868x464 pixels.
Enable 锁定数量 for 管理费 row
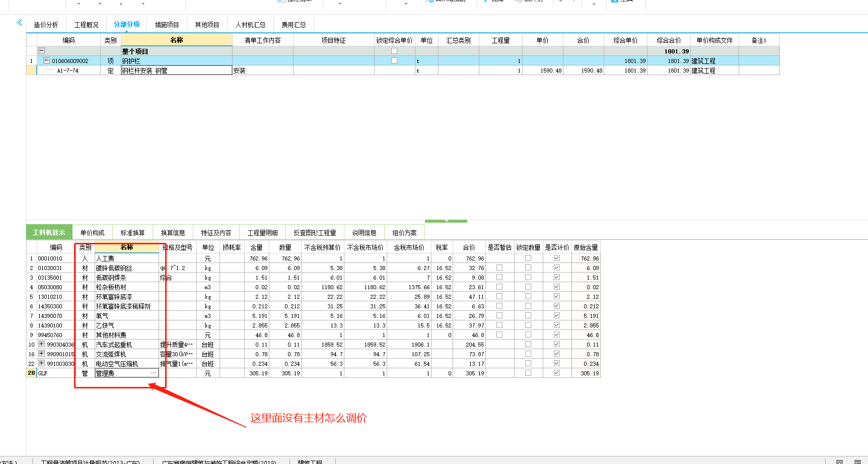point(528,373)
